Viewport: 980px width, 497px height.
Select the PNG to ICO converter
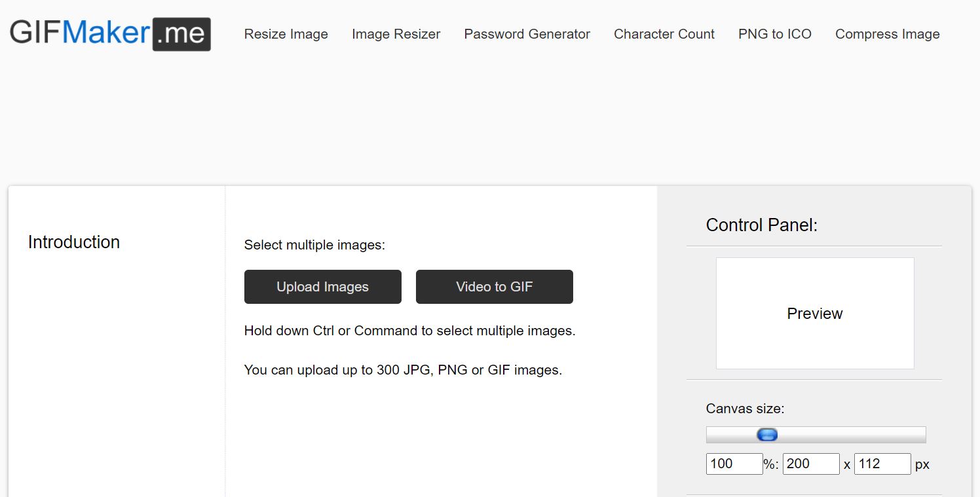(x=774, y=33)
